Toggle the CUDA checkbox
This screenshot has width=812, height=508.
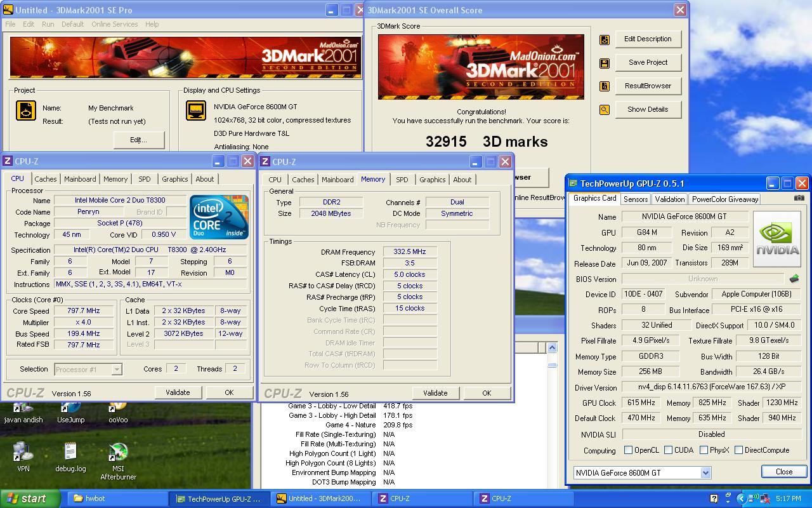[x=668, y=450]
